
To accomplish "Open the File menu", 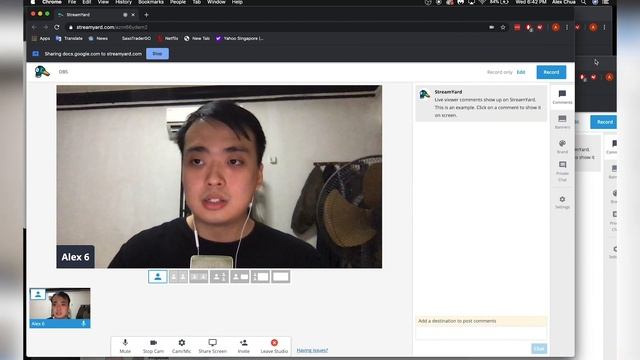I will point(72,2).
